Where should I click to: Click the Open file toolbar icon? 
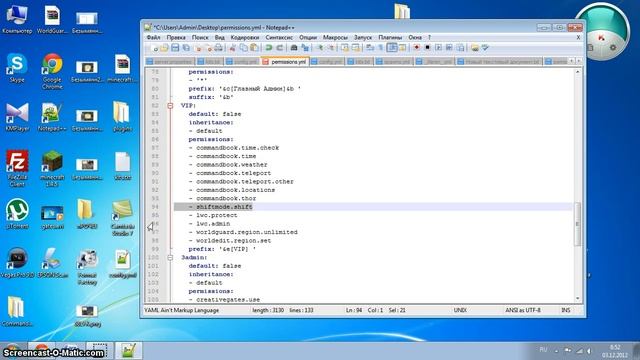(164, 48)
